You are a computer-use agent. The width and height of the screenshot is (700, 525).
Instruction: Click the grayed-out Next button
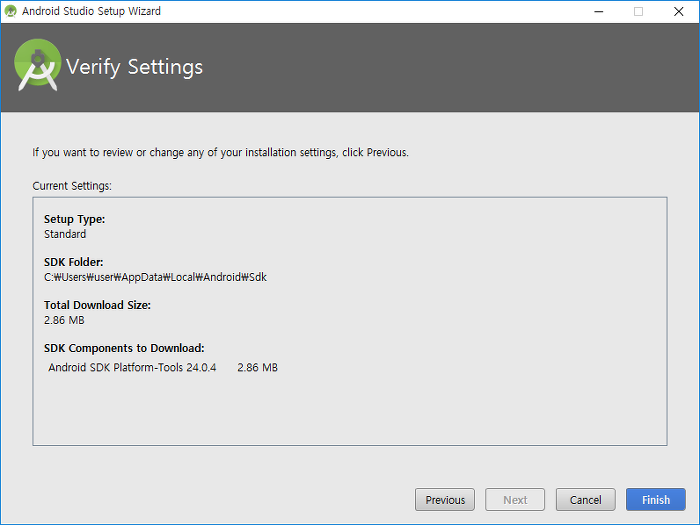pos(515,500)
